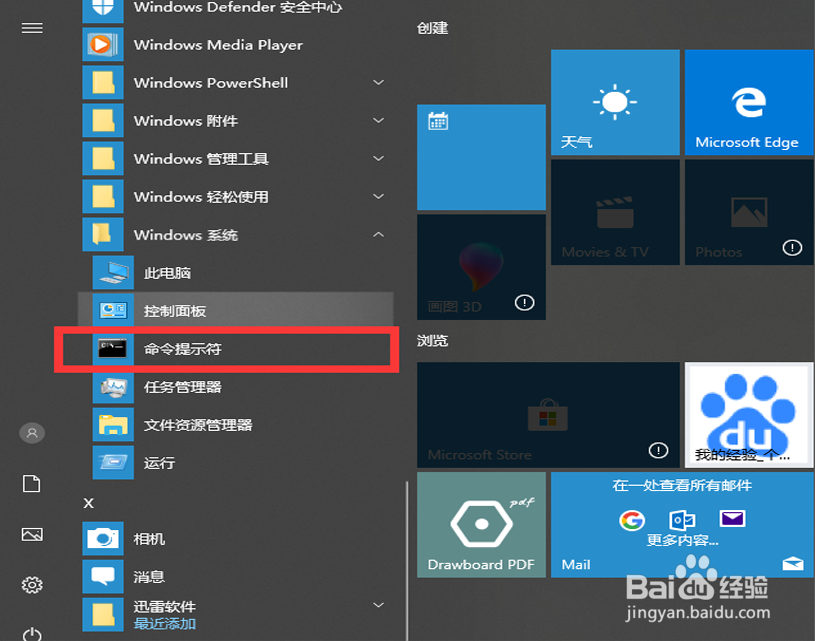Open the calendar tile
Viewport: 815px width, 641px height.
click(481, 157)
